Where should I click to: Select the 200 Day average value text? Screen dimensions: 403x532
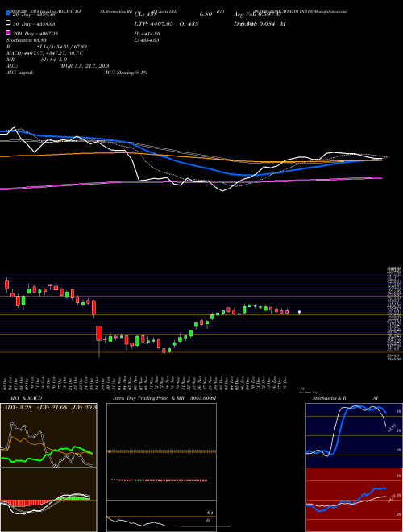point(36,34)
